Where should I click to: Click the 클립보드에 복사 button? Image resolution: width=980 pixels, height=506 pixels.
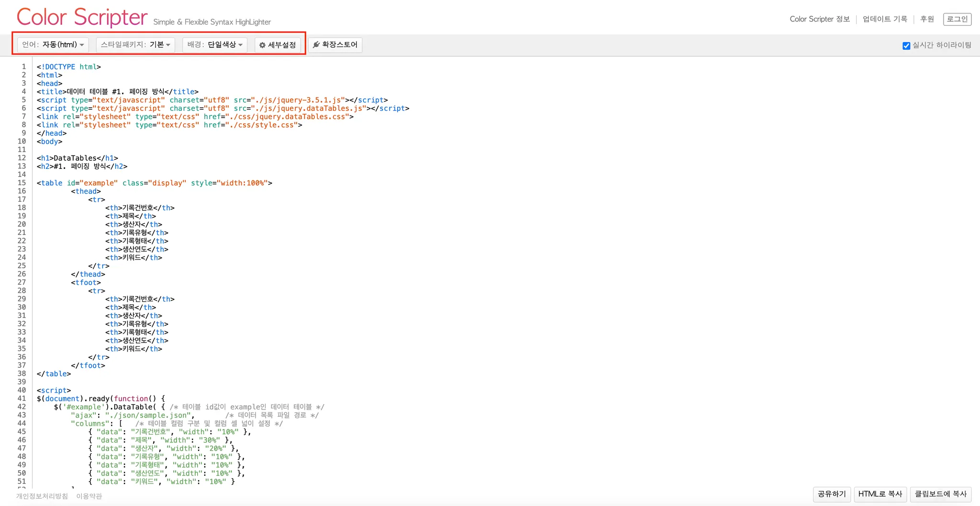(940, 494)
